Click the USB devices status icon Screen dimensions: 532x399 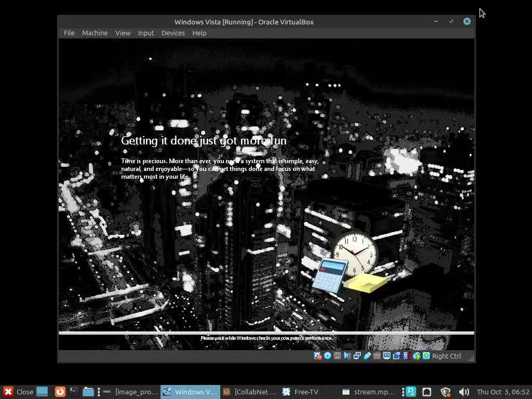point(367,355)
